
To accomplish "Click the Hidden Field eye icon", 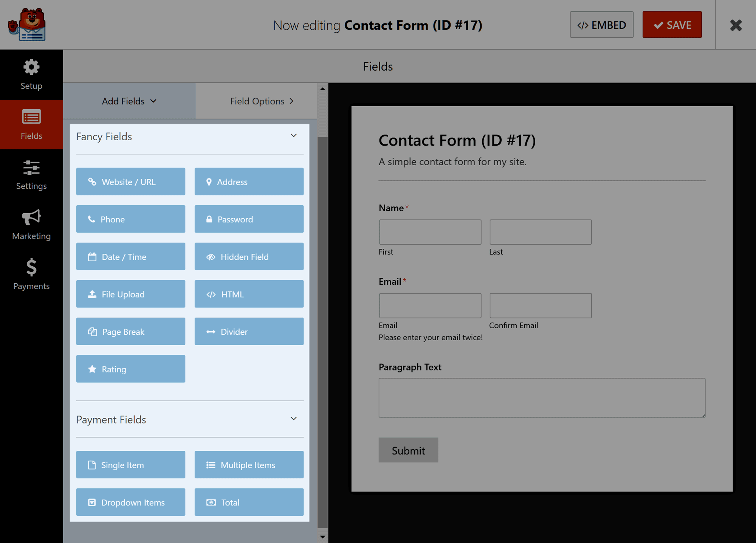I will pos(211,256).
